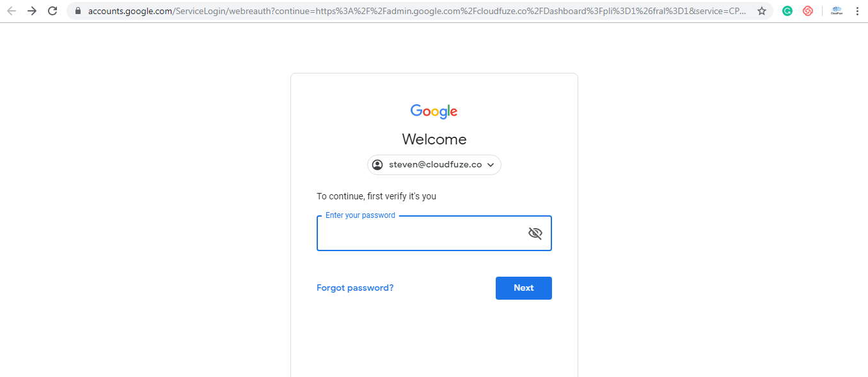Viewport: 868px width, 377px height.
Task: View site security info via lock icon
Action: pyautogui.click(x=78, y=11)
